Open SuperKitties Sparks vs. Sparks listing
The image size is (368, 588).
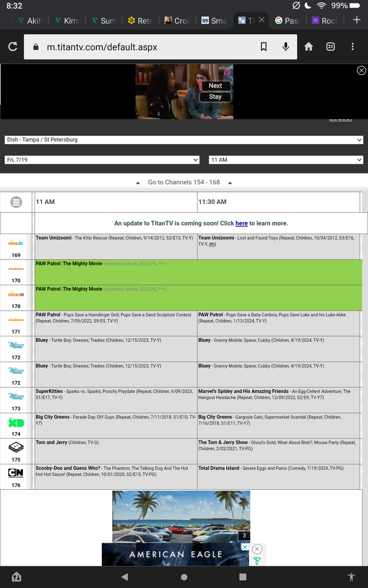click(116, 400)
